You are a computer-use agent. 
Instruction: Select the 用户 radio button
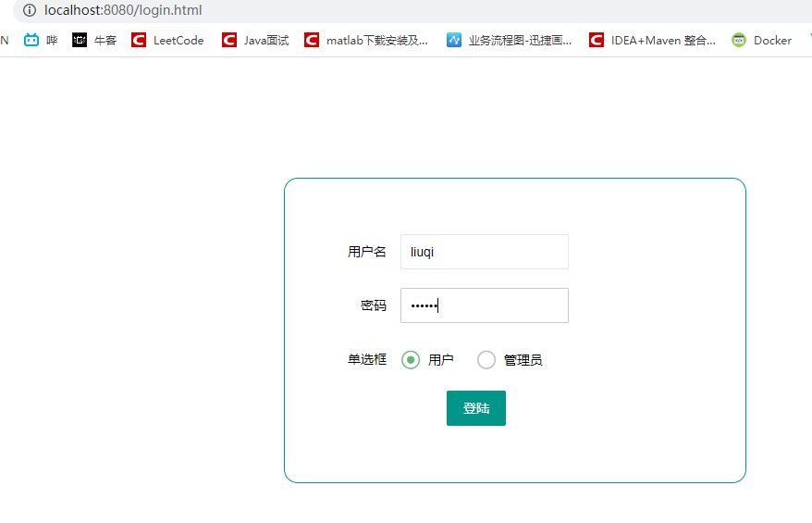point(411,360)
